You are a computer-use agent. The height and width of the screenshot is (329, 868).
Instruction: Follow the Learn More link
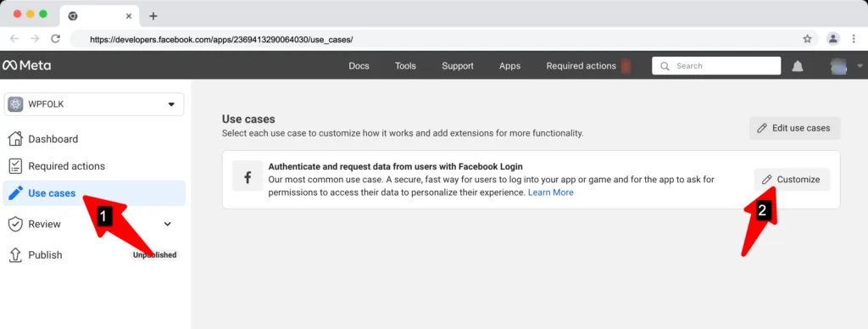click(550, 192)
